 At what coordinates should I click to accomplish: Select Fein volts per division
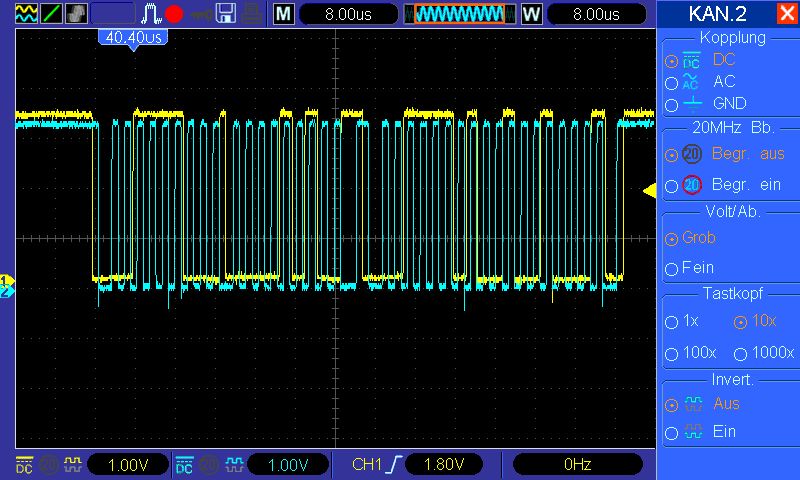672,269
